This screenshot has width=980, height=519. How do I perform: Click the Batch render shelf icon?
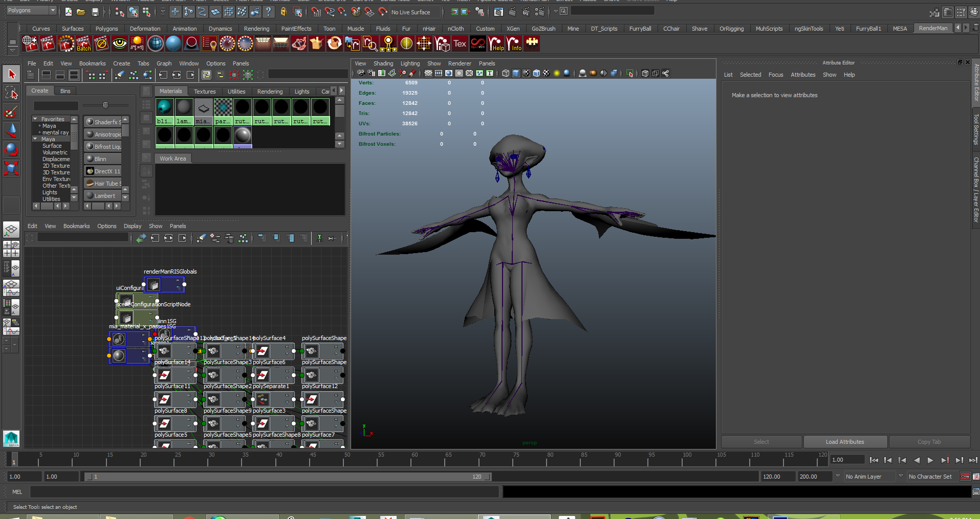click(x=83, y=44)
